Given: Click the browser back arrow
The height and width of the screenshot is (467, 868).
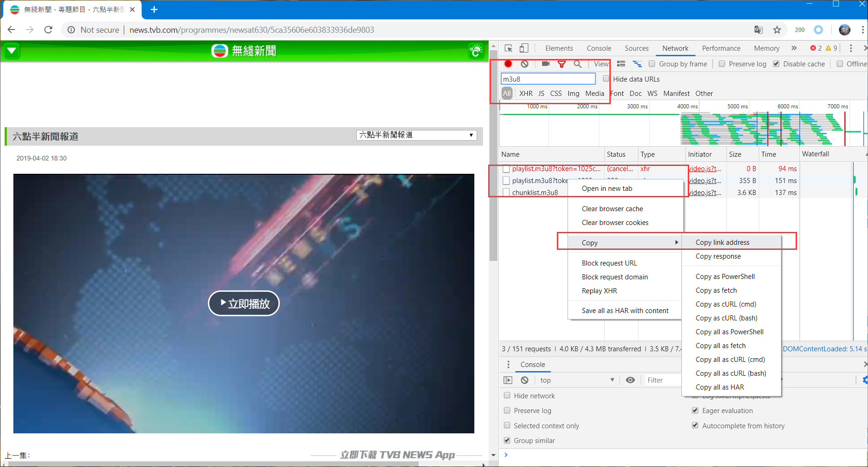Looking at the screenshot, I should pos(12,30).
